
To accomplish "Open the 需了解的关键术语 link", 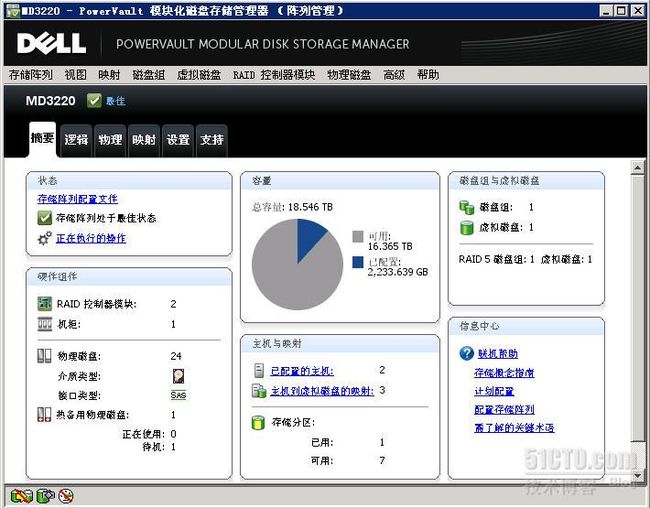I will coord(514,428).
